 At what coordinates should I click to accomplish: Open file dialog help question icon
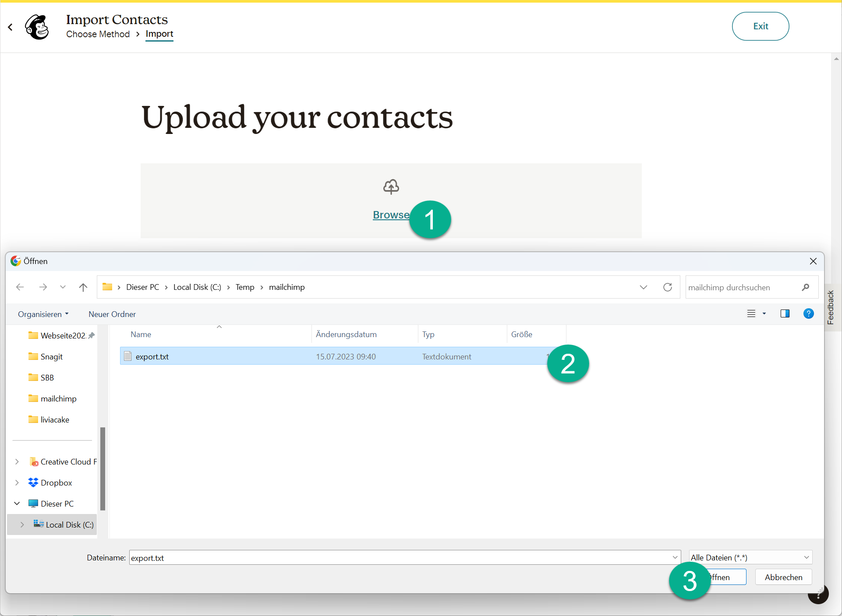click(808, 313)
